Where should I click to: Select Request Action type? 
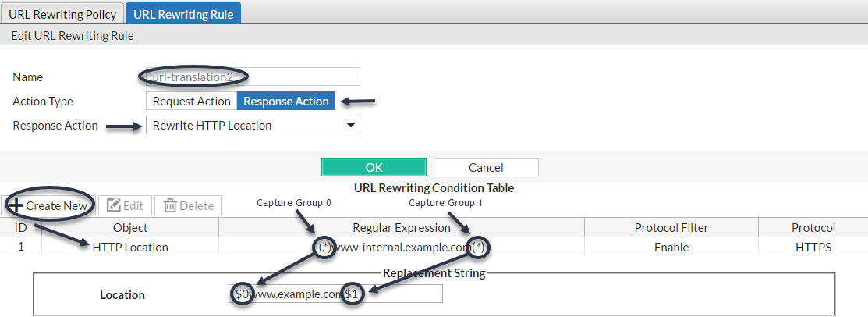point(191,102)
